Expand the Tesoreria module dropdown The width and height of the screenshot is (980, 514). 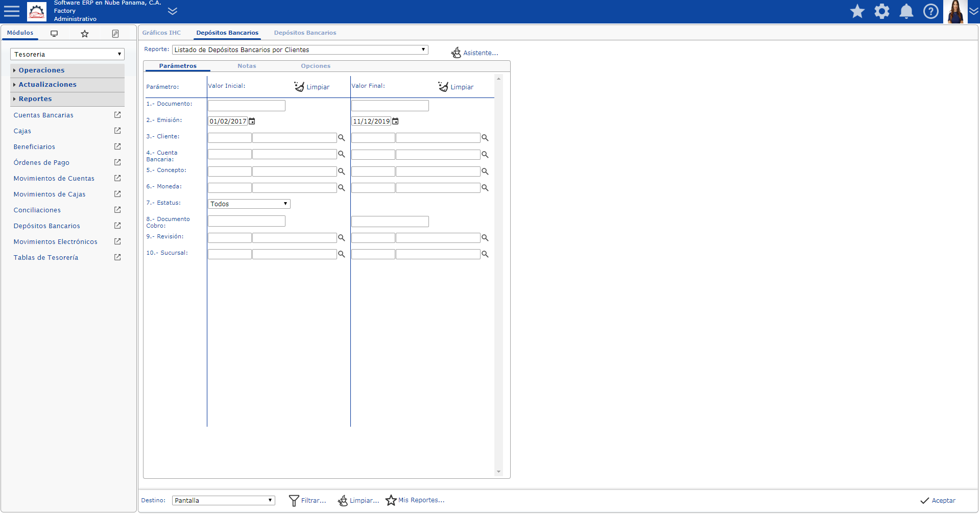point(67,54)
